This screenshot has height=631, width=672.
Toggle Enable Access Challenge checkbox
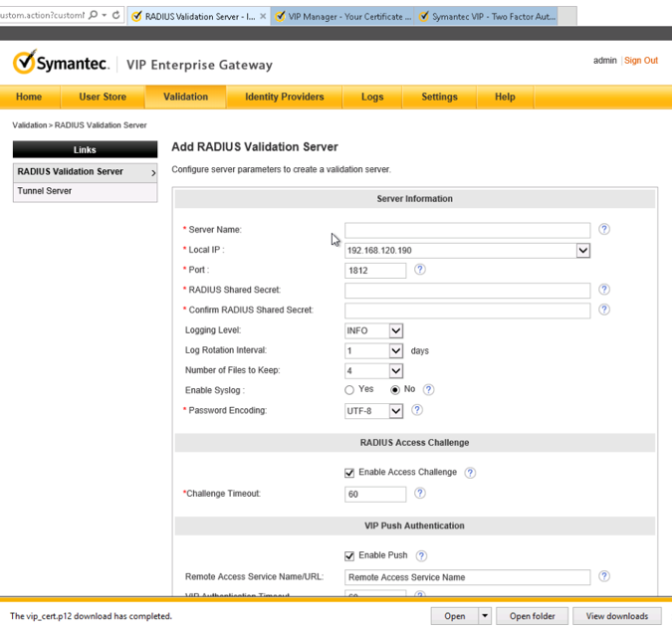point(349,473)
